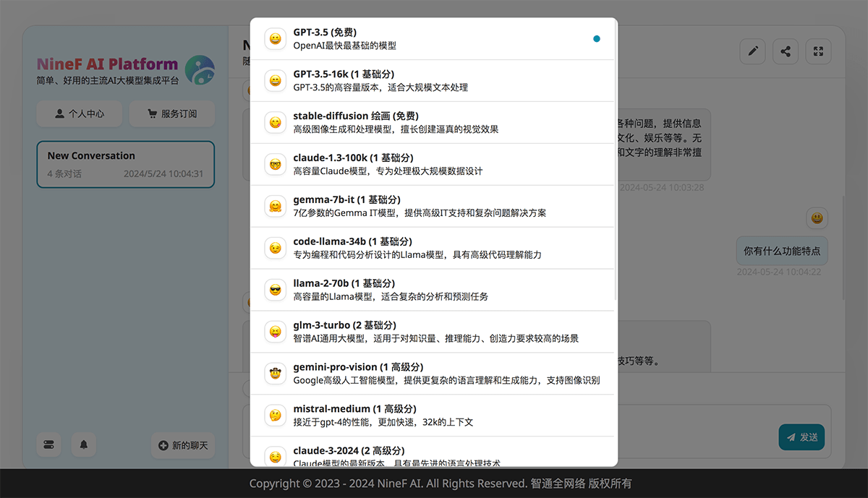
Task: Click the pencil edit icon in header
Action: tap(752, 51)
